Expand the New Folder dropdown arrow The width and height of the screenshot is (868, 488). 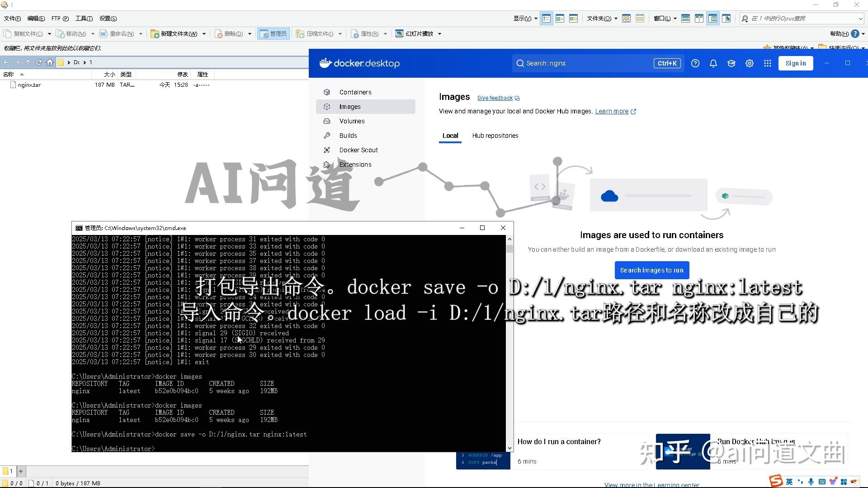[204, 34]
